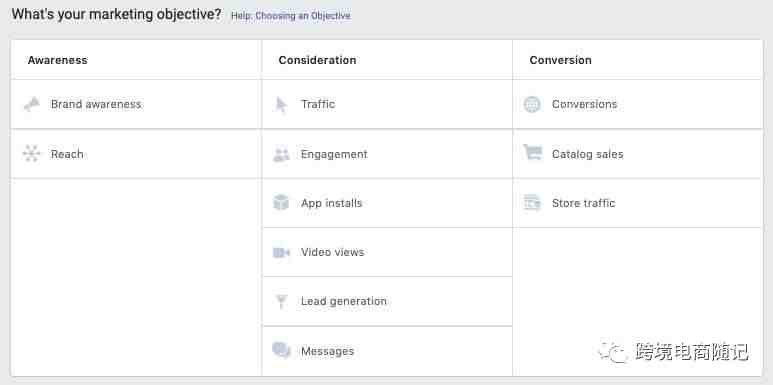Open the Choosing an Objective help link
Viewport: 773px width, 385px height.
tap(303, 16)
